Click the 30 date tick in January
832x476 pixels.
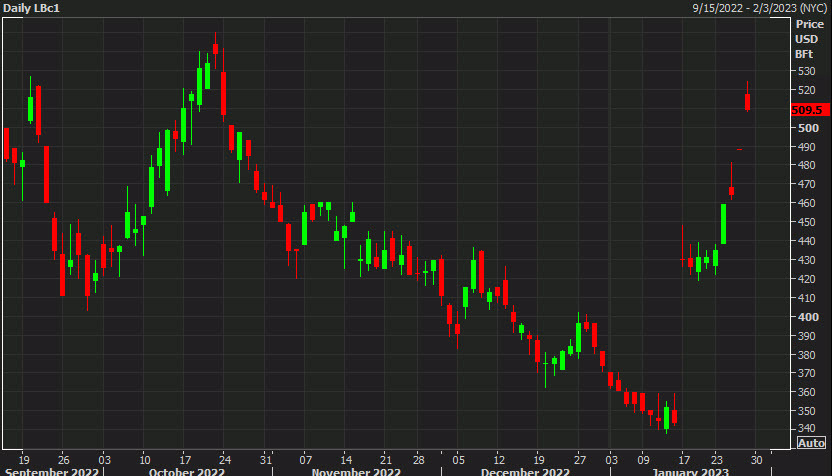point(756,460)
